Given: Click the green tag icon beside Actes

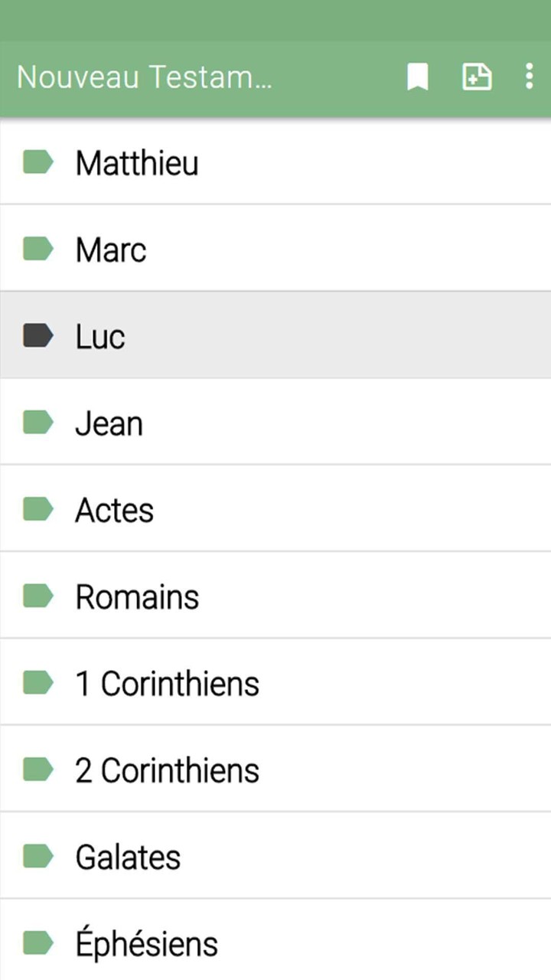Looking at the screenshot, I should [x=37, y=509].
